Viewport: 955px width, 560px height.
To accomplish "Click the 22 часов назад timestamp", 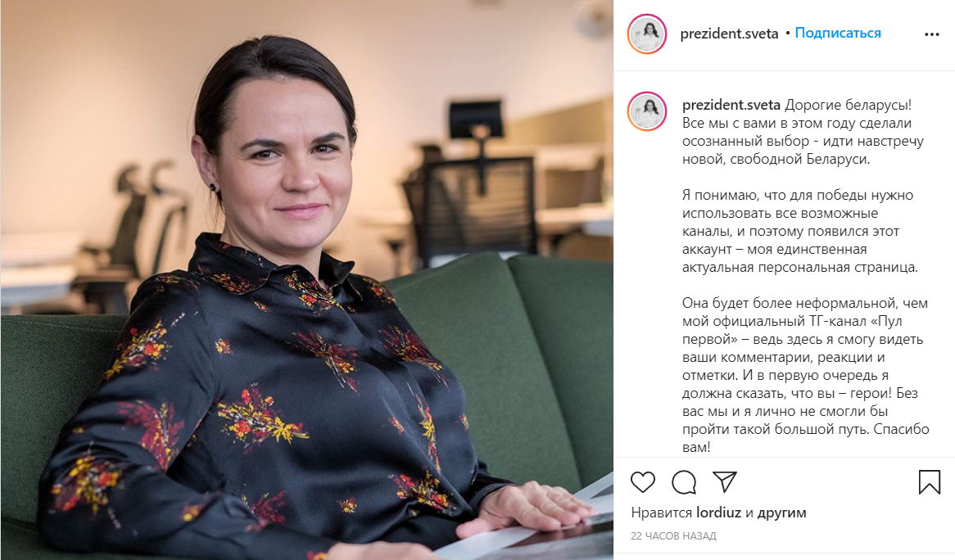I will [673, 536].
